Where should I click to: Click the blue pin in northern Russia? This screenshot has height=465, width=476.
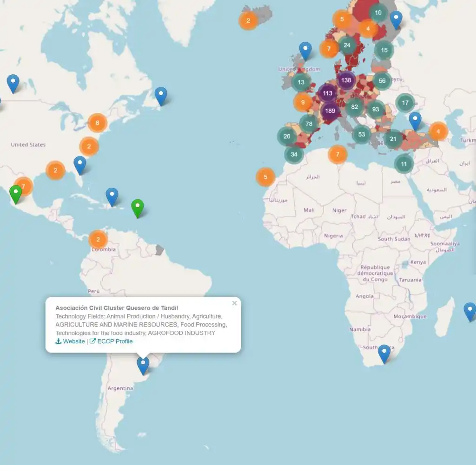(396, 20)
